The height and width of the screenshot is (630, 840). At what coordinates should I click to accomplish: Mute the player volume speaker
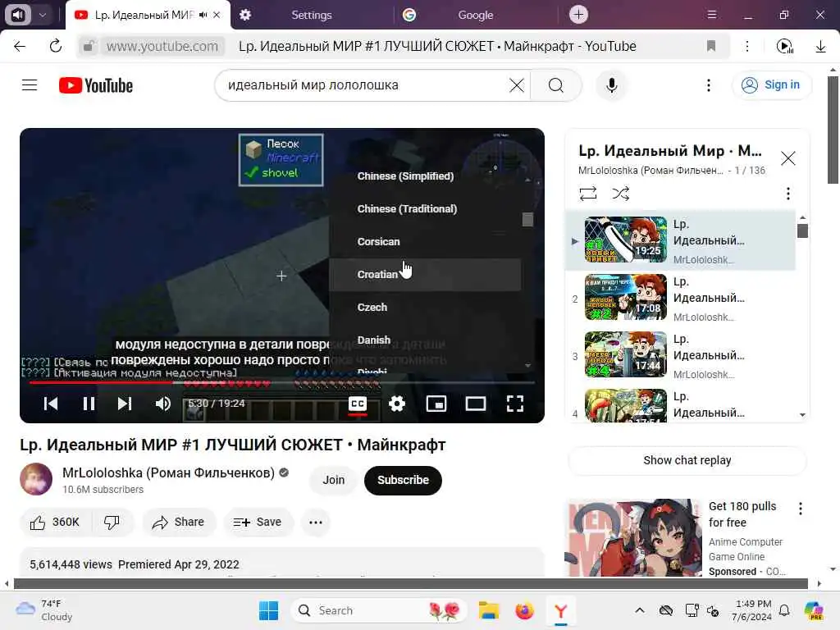click(162, 404)
